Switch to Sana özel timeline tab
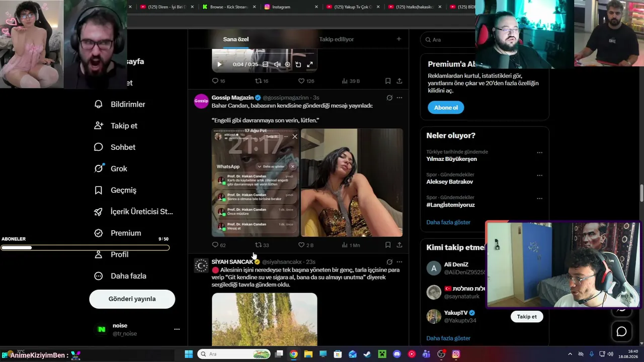The height and width of the screenshot is (362, 644). click(x=236, y=39)
